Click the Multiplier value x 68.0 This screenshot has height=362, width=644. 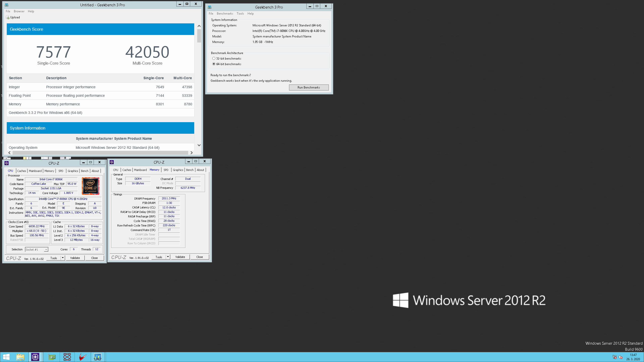point(37,231)
